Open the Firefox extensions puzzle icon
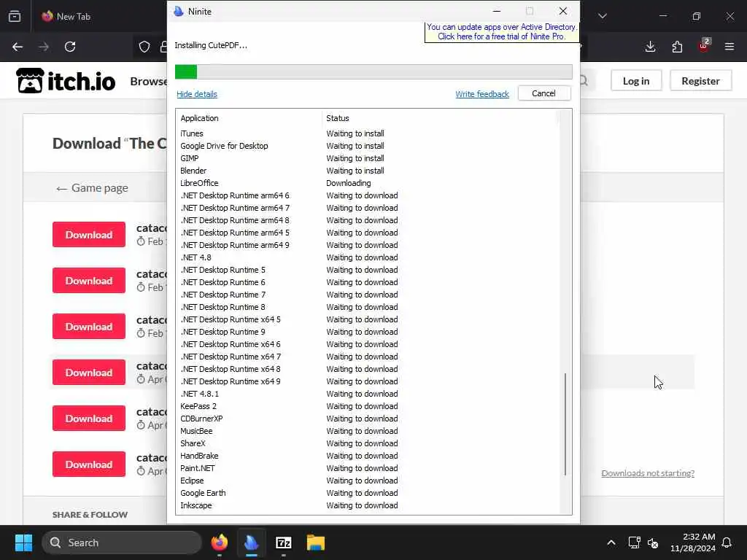Image resolution: width=747 pixels, height=560 pixels. pos(677,47)
